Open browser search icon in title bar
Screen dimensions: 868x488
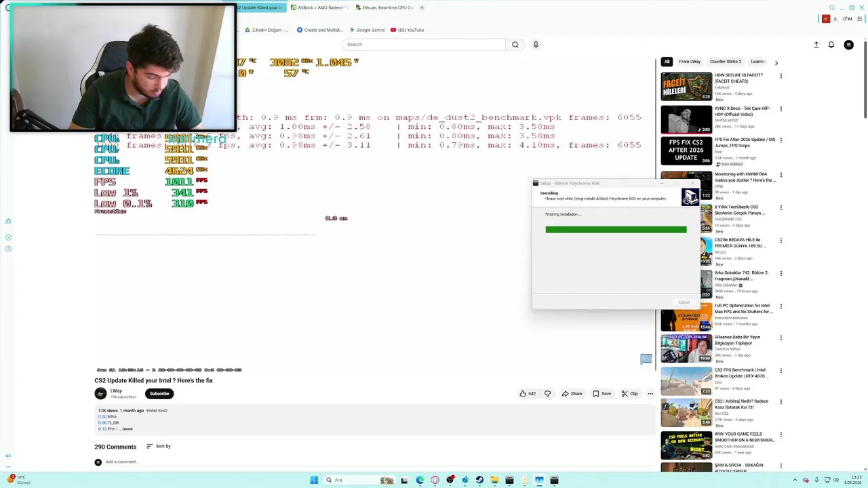click(832, 7)
